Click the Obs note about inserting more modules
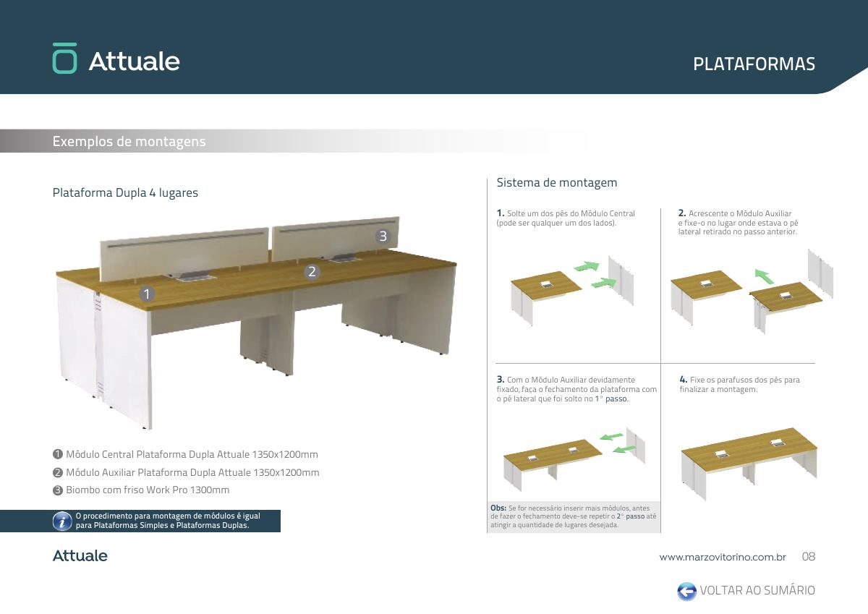Image resolution: width=868 pixels, height=614 pixels. pos(574,516)
